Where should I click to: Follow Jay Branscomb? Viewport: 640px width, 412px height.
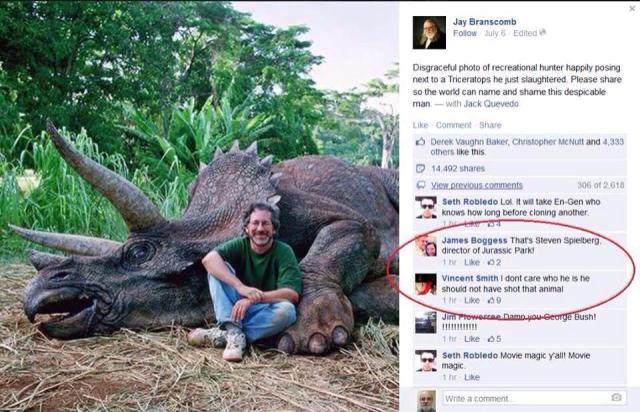click(x=464, y=33)
